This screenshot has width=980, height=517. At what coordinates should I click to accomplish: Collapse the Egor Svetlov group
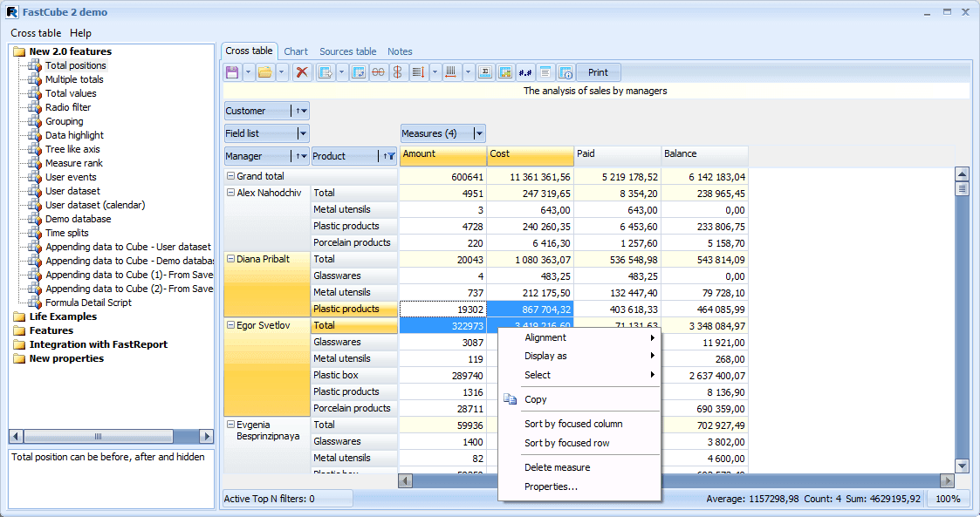(x=230, y=325)
